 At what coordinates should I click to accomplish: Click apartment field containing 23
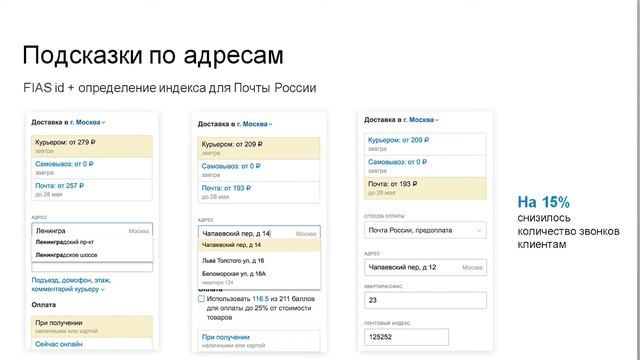pyautogui.click(x=425, y=300)
